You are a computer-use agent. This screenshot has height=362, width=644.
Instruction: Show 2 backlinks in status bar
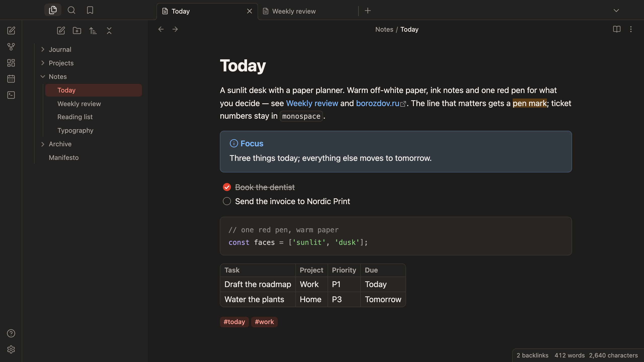coord(532,355)
